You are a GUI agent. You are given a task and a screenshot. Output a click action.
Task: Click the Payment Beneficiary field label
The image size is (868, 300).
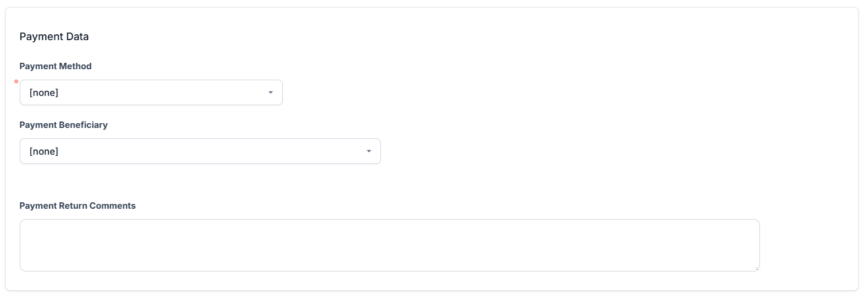coord(64,125)
